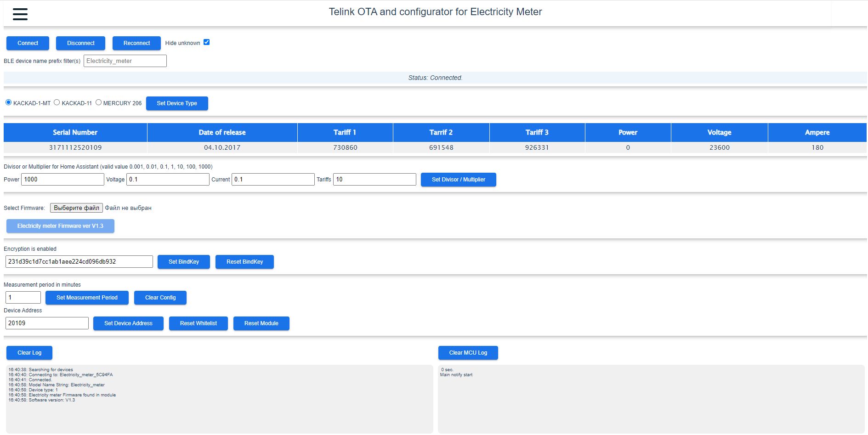
Task: Click Electricity meter Firmware ver V1.3 button
Action: (60, 226)
